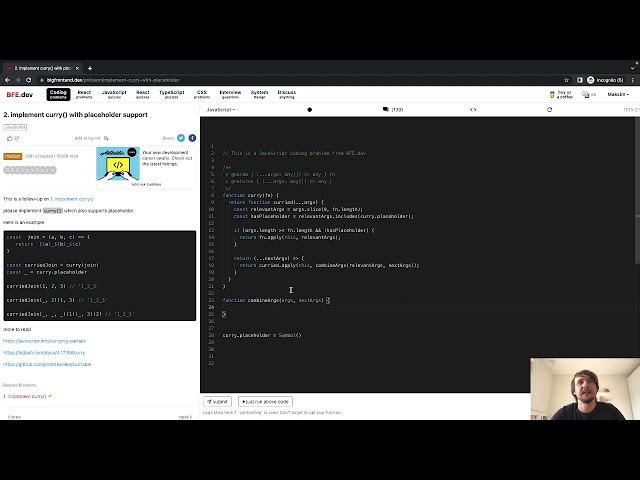
Task: Open the Incognito profile indicator
Action: pyautogui.click(x=605, y=80)
